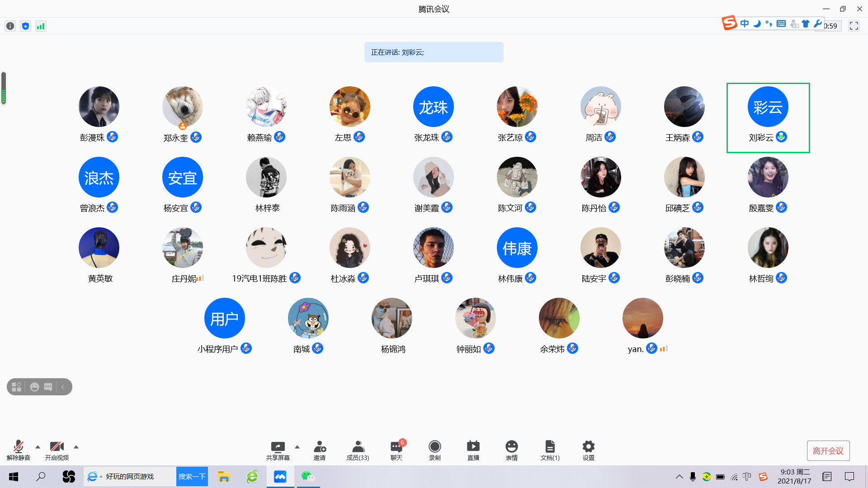Open the Emoji (表情) reactions icon
This screenshot has height=488, width=868.
[x=511, y=450]
